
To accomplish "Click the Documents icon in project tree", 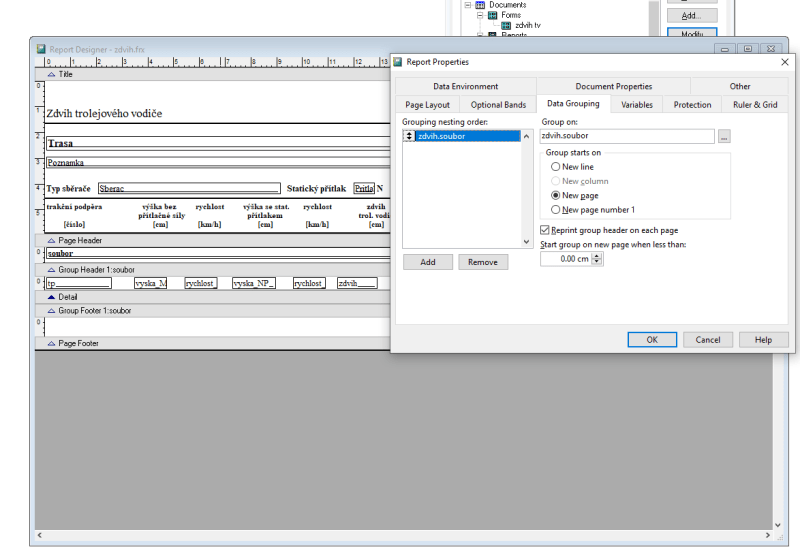I will pyautogui.click(x=480, y=5).
